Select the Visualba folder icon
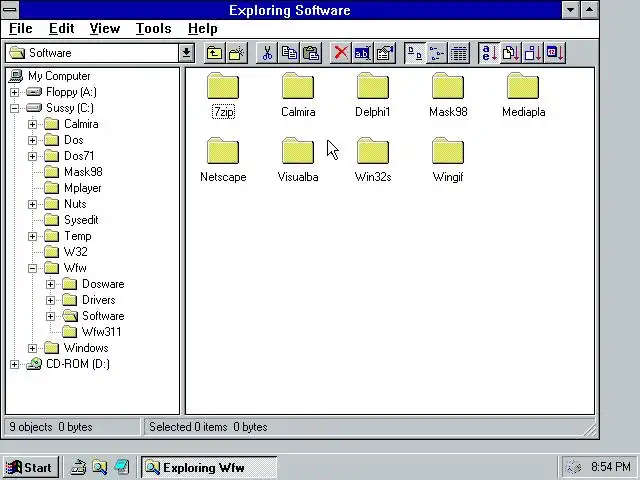 tap(298, 151)
